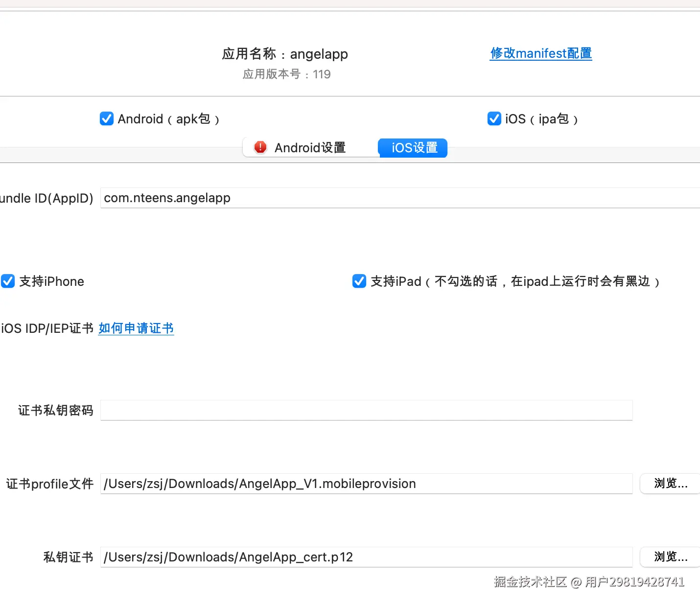Click the 掘金技术社区 watermark text
Viewport: 700px width, 604px height.
click(x=531, y=582)
